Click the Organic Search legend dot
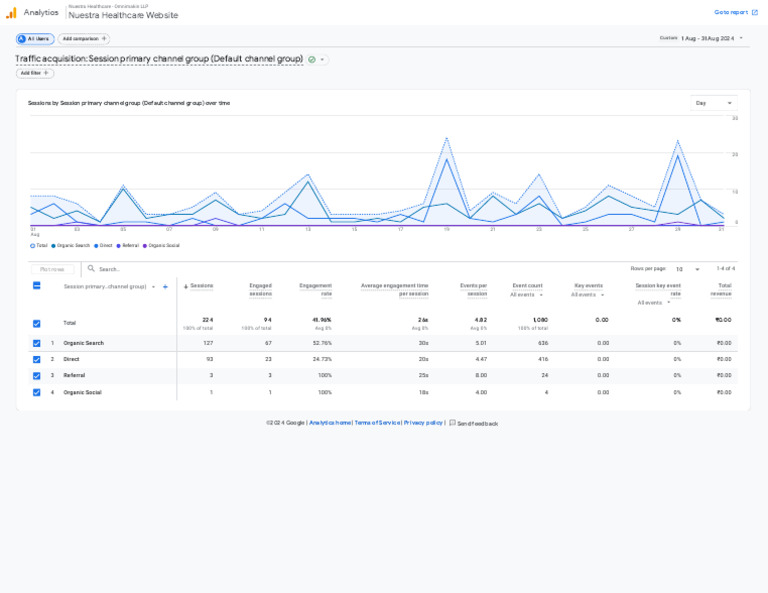Viewport: 768px width, 593px height. (x=53, y=245)
